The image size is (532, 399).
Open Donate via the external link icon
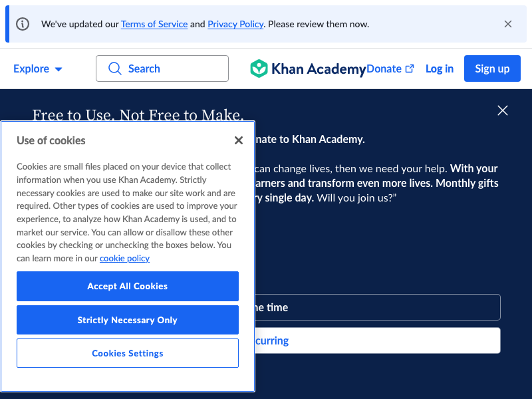pyautogui.click(x=410, y=68)
